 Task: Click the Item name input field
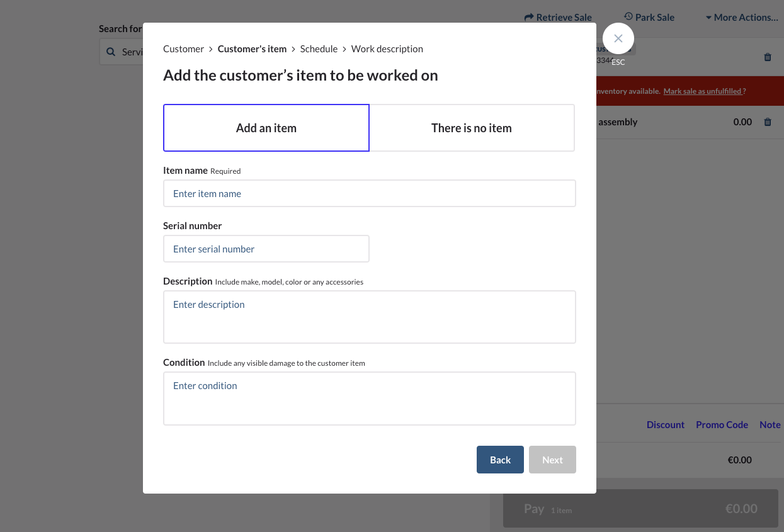[369, 193]
